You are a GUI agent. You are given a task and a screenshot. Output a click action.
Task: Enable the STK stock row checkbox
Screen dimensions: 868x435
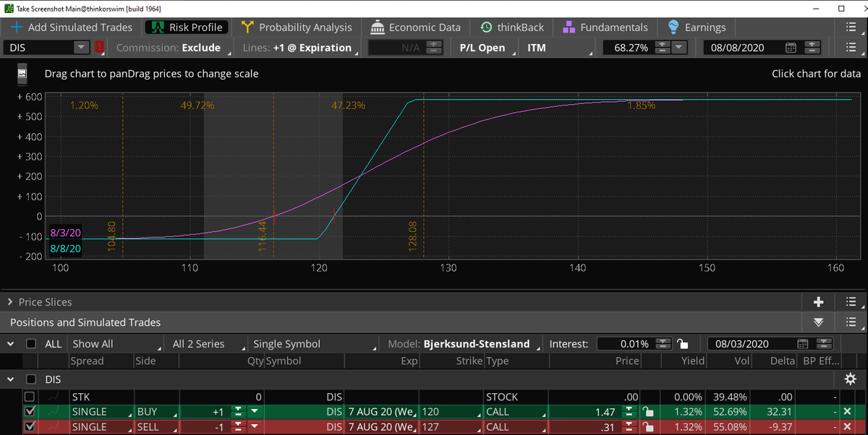(x=29, y=397)
